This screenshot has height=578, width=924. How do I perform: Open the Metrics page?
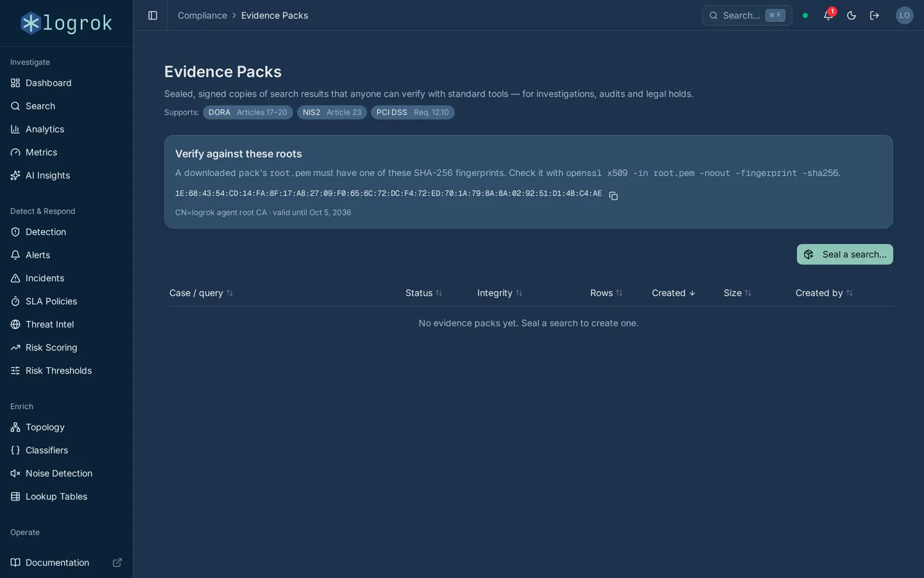click(66, 152)
